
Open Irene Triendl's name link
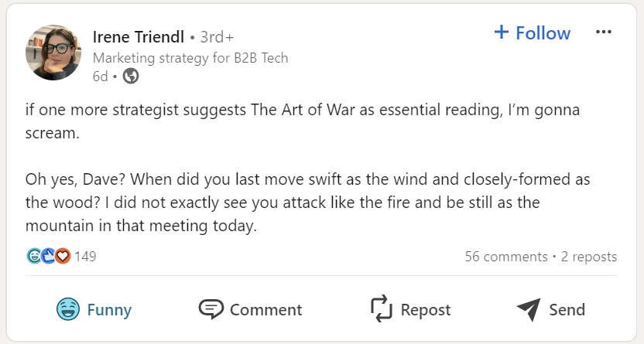[138, 36]
